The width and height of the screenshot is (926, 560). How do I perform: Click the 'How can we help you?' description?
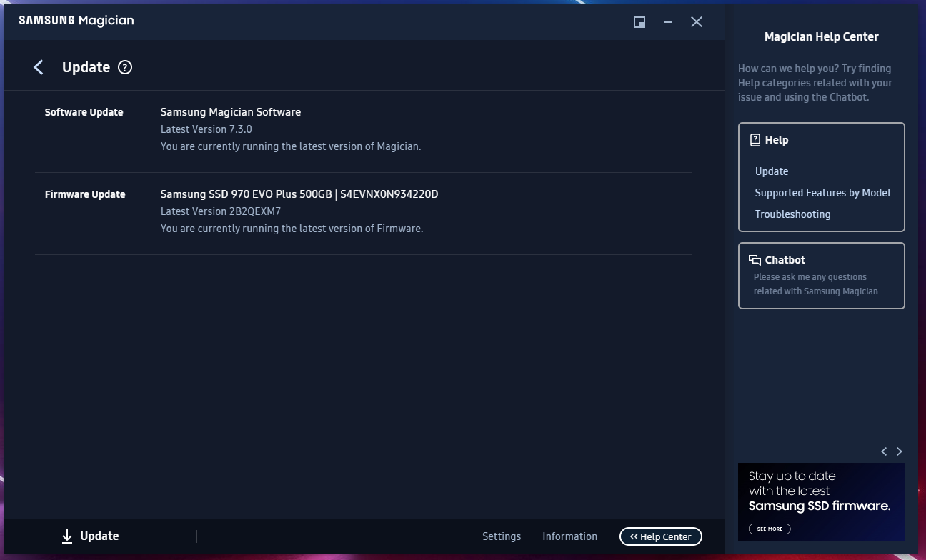pos(815,83)
